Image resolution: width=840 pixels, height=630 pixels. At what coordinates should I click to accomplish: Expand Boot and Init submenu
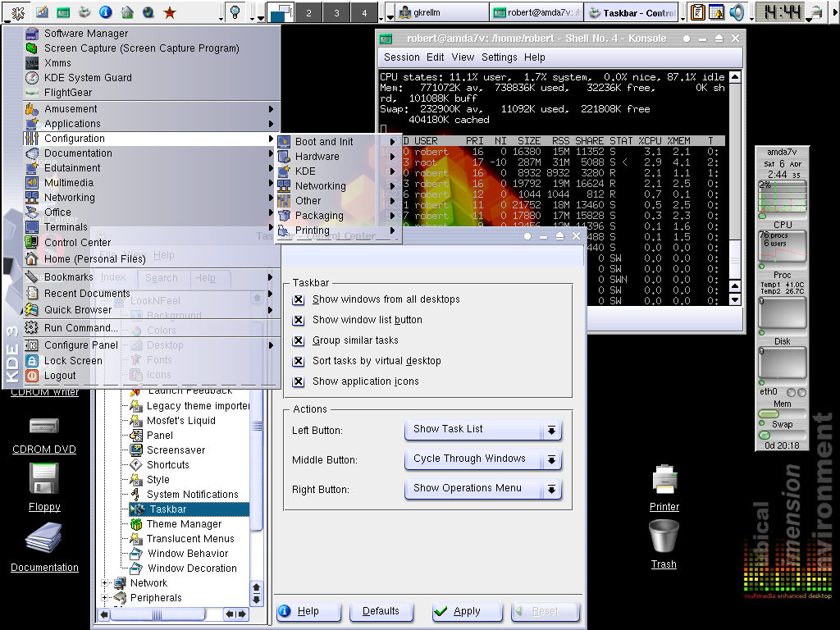click(x=337, y=141)
